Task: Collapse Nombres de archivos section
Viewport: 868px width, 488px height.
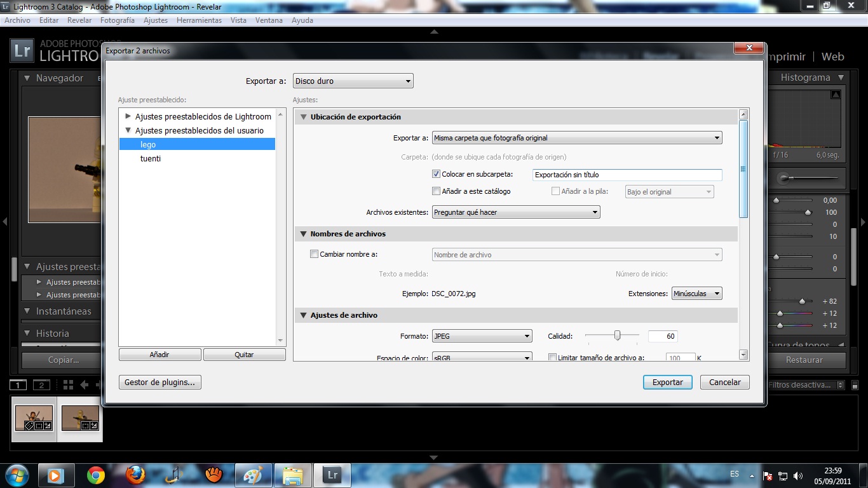Action: pos(303,234)
